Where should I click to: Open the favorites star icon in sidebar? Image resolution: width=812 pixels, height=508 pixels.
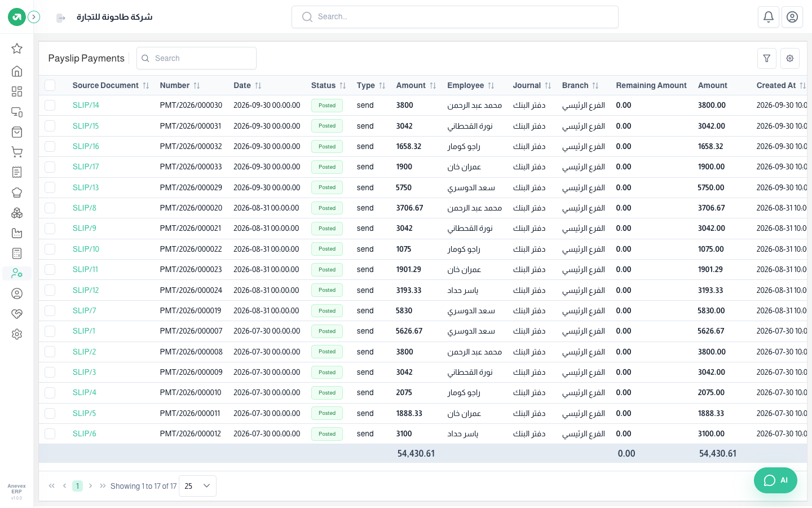[x=17, y=49]
